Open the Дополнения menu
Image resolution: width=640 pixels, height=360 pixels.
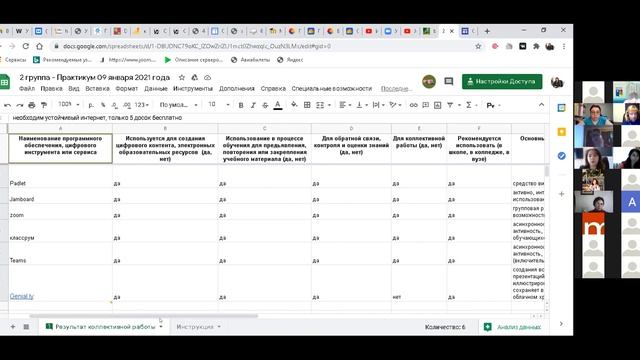click(237, 89)
